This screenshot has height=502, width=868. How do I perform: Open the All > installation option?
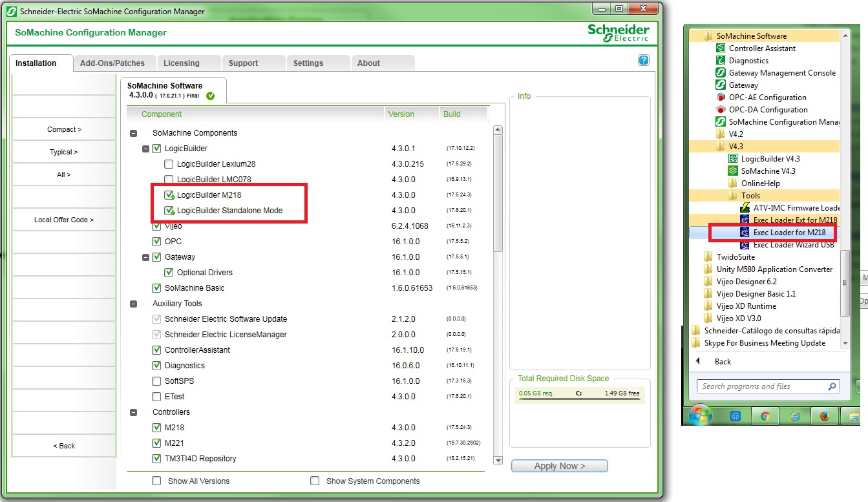[64, 174]
